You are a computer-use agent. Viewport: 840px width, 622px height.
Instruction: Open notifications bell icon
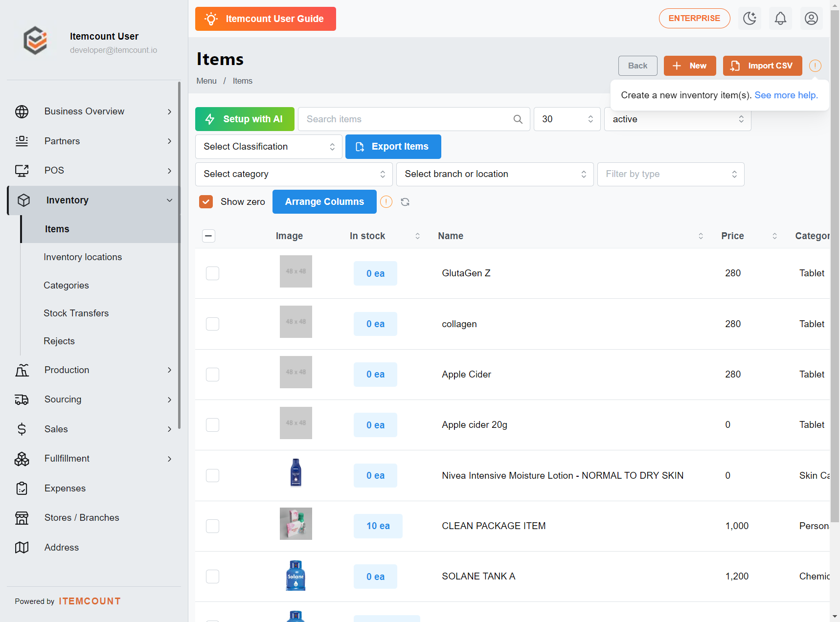780,19
